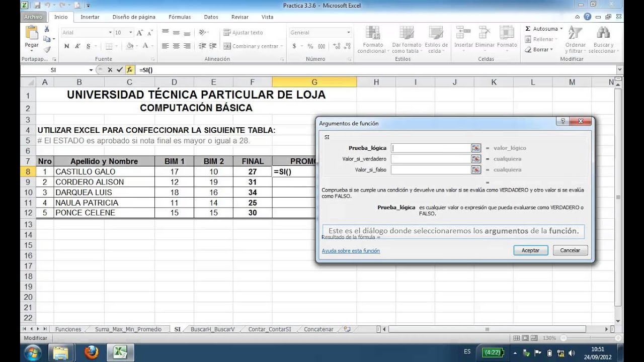
Task: Switch to Page Break preview in status bar
Action: click(x=534, y=338)
